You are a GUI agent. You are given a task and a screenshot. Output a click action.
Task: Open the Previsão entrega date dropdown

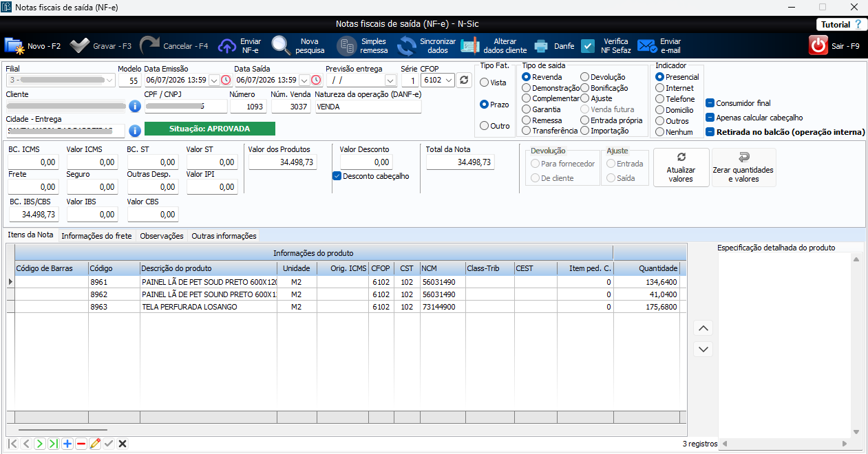tap(390, 80)
